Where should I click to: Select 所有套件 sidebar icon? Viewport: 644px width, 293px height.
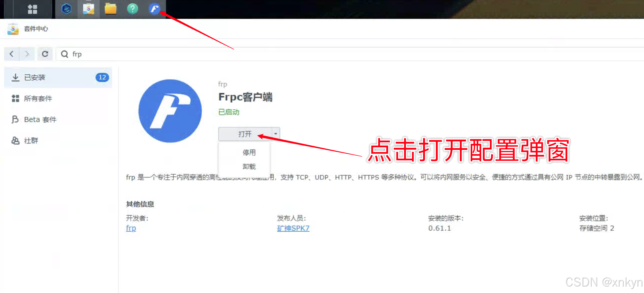point(16,98)
